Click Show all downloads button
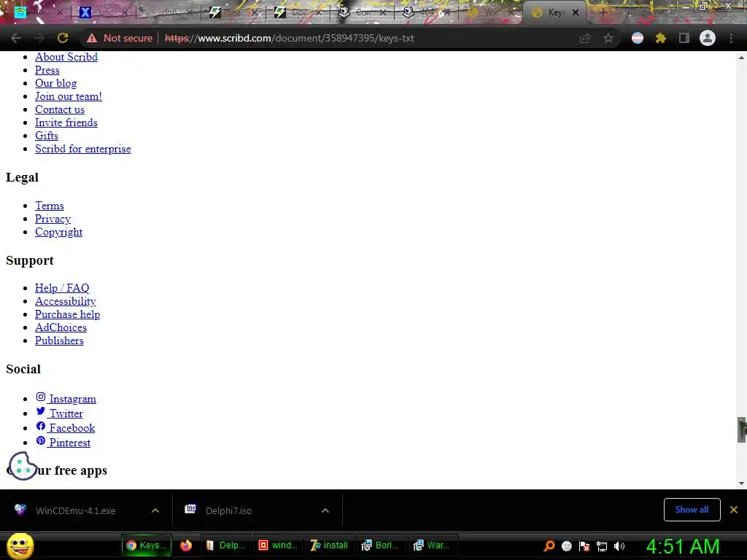This screenshot has width=747, height=560. (692, 510)
